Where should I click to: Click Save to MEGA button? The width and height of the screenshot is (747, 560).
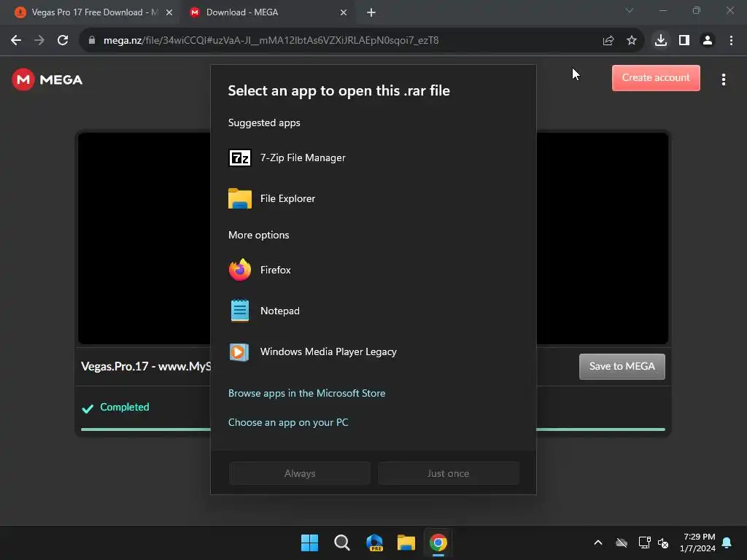coord(622,366)
